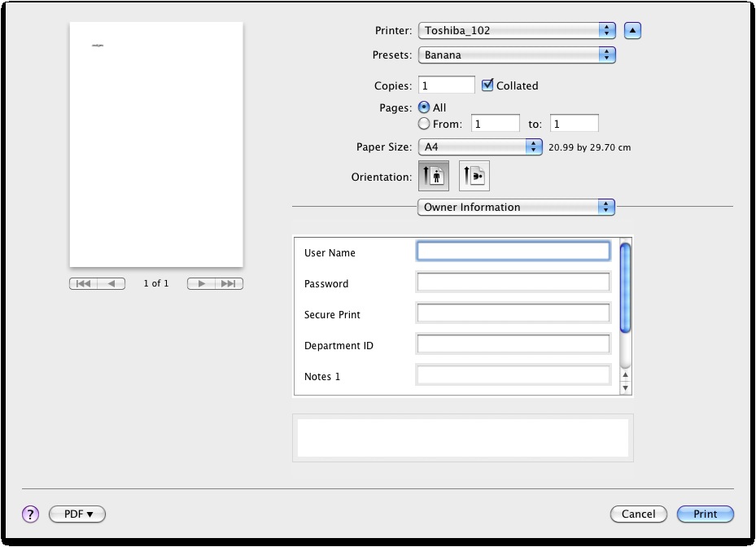756x547 pixels.
Task: Click the Print button
Action: (x=706, y=514)
